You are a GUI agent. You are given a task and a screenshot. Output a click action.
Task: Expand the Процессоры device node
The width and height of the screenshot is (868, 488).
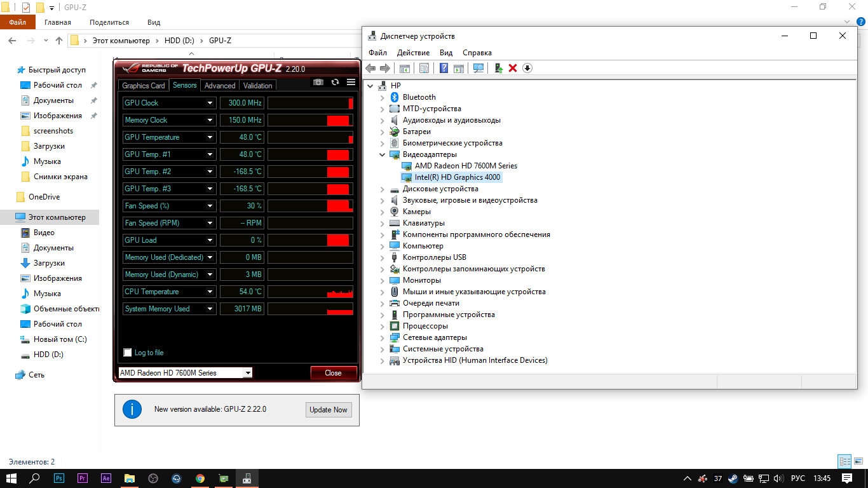click(382, 326)
